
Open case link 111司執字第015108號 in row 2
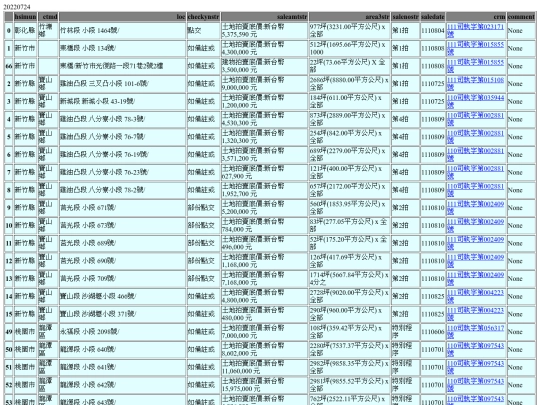(x=475, y=84)
